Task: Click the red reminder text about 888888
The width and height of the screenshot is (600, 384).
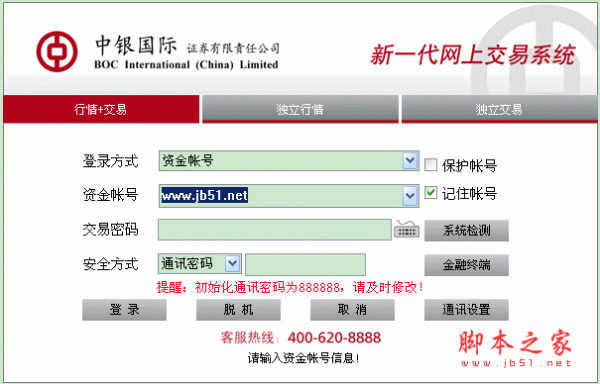Action: (290, 287)
